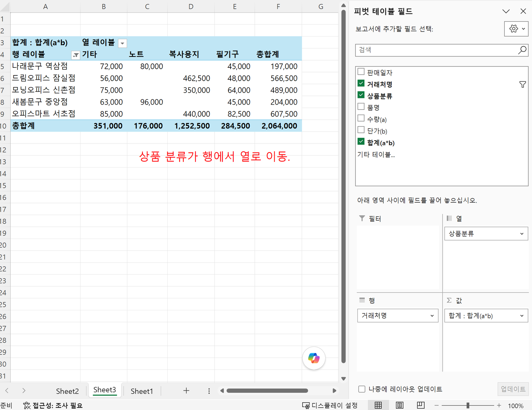Click the pivot field search magnifier icon
Viewport: 532px width, 410px height.
tap(522, 50)
